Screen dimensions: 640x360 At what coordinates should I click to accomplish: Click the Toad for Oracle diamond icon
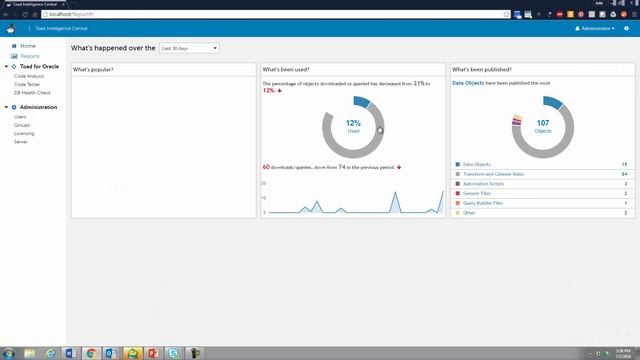point(14,66)
